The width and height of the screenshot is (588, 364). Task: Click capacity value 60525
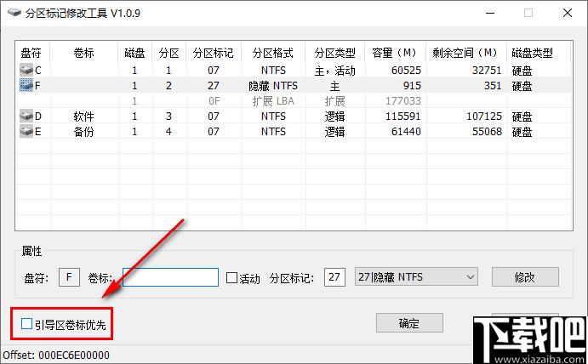pos(406,70)
